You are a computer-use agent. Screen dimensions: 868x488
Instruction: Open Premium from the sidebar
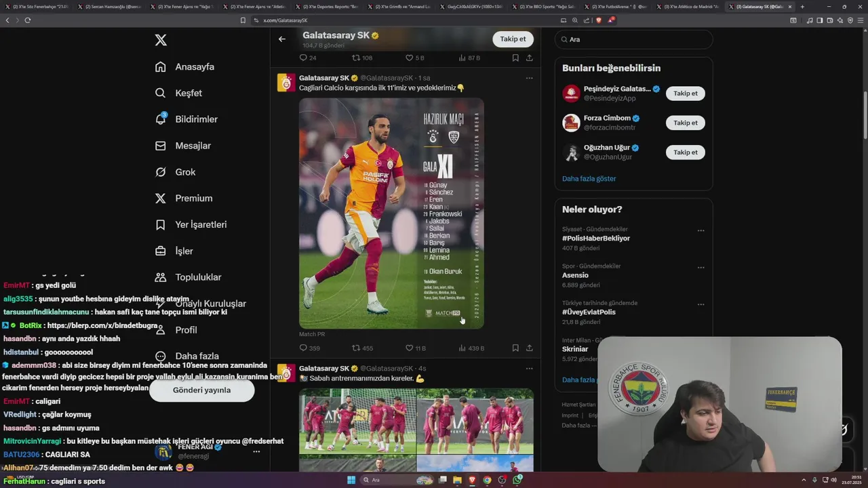(184, 199)
